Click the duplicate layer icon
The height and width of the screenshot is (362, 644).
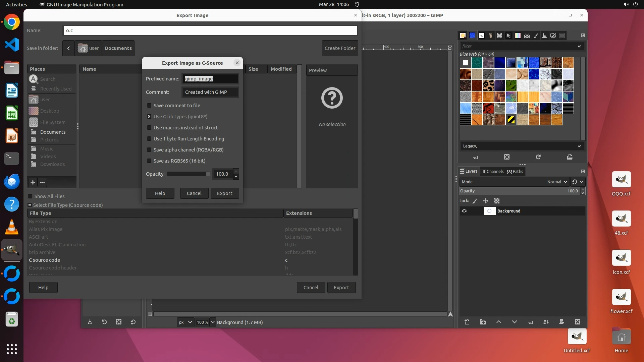point(530,322)
